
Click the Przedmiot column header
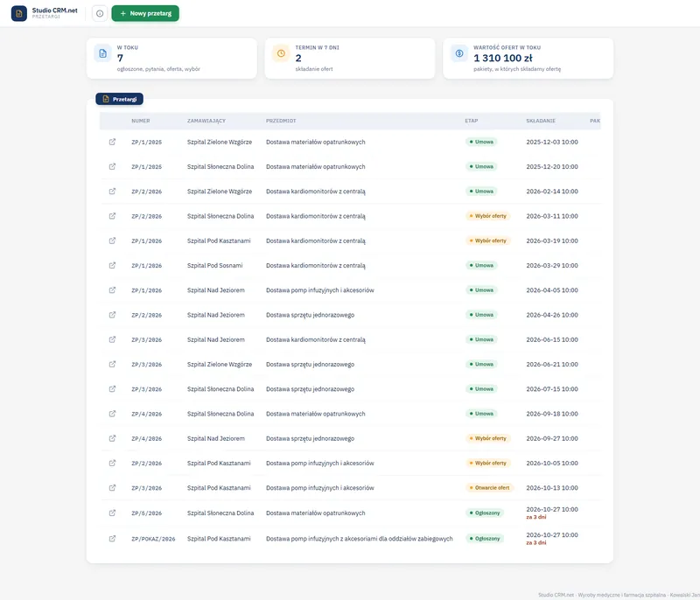[281, 121]
